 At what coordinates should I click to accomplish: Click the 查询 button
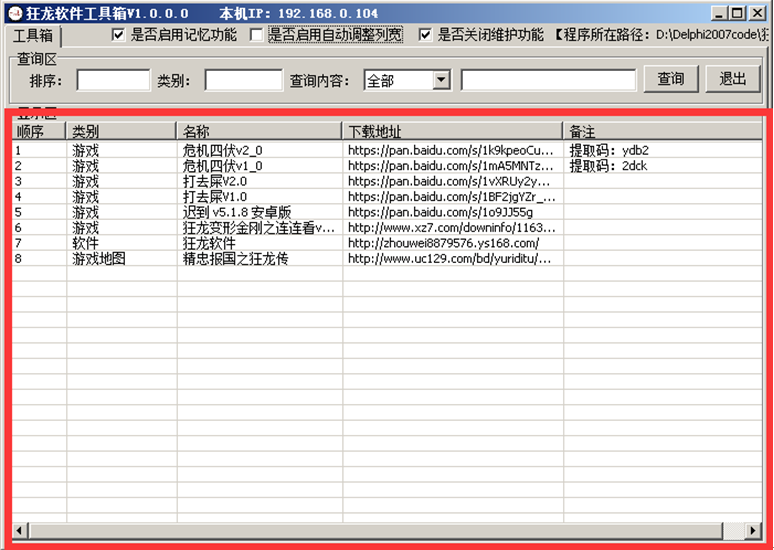click(671, 79)
